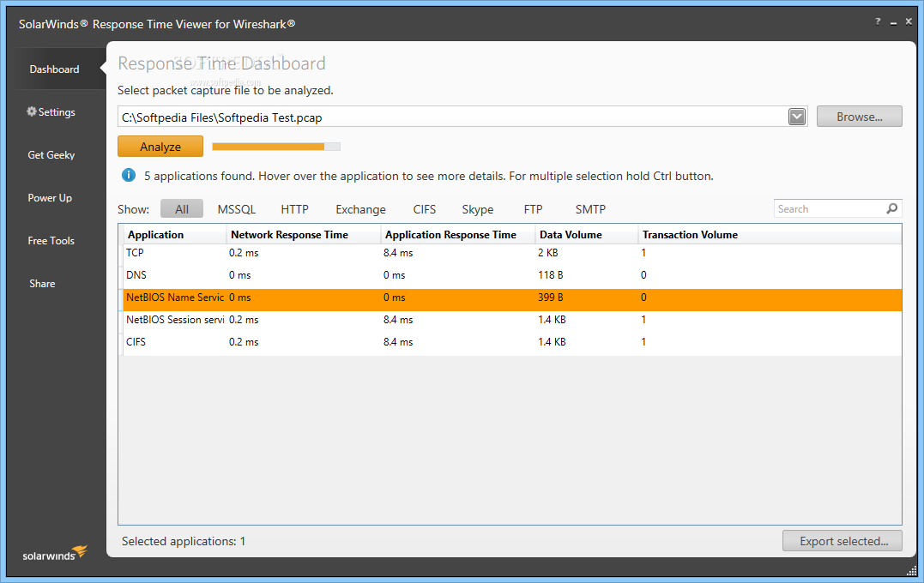Open the Share section
This screenshot has width=924, height=583.
click(x=42, y=284)
